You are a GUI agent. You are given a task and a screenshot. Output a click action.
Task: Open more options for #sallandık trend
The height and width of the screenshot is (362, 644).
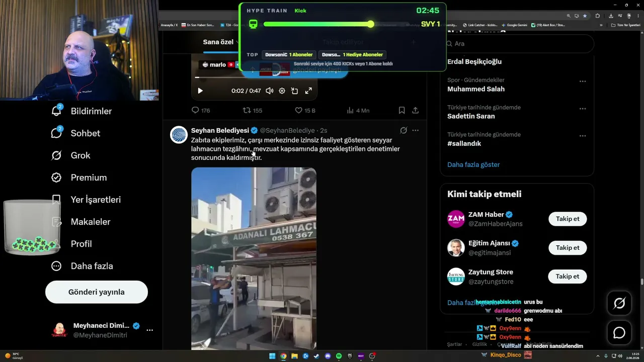(583, 135)
